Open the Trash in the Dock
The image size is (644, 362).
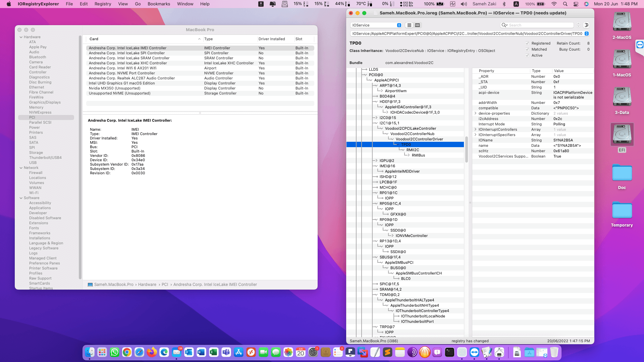554,352
